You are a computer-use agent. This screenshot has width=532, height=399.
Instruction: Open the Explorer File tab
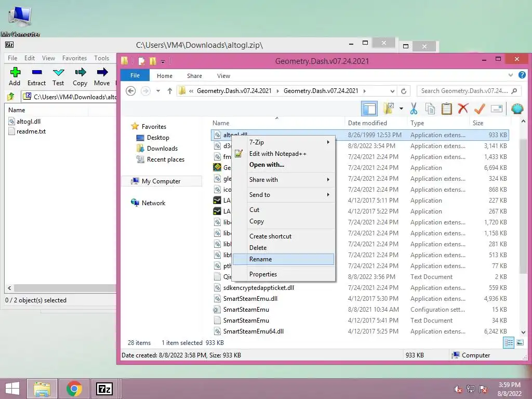(x=135, y=75)
